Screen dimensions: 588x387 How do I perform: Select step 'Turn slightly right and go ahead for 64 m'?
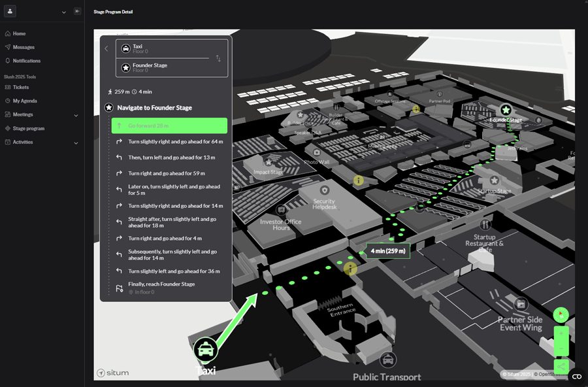coord(169,141)
